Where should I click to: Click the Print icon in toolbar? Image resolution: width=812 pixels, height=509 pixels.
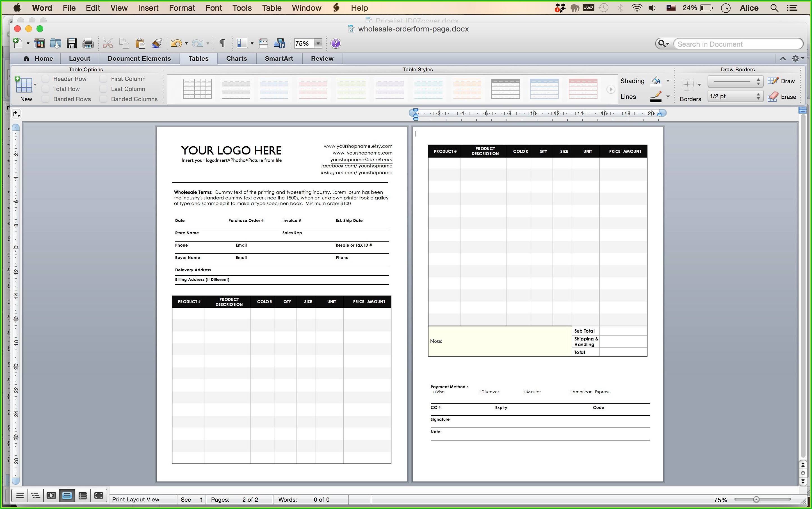tap(88, 44)
